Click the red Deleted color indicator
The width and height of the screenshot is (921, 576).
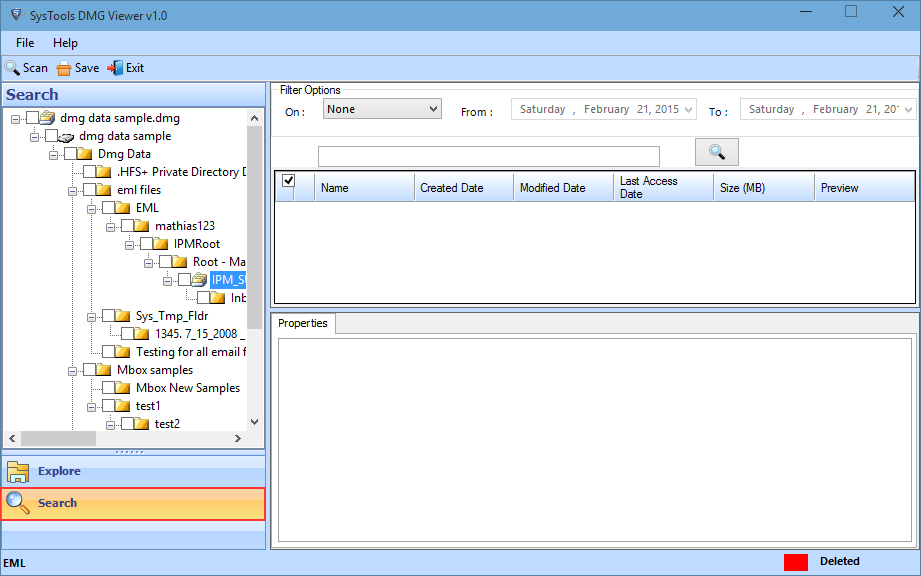pos(795,562)
